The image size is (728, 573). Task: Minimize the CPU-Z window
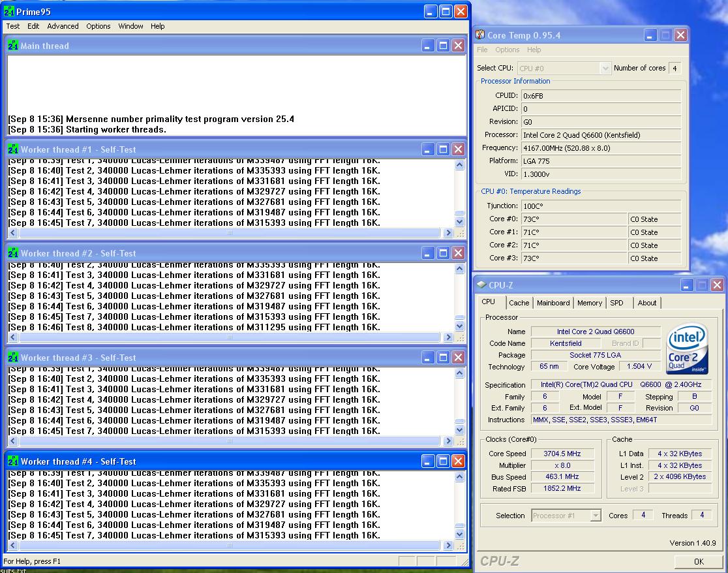(687, 285)
